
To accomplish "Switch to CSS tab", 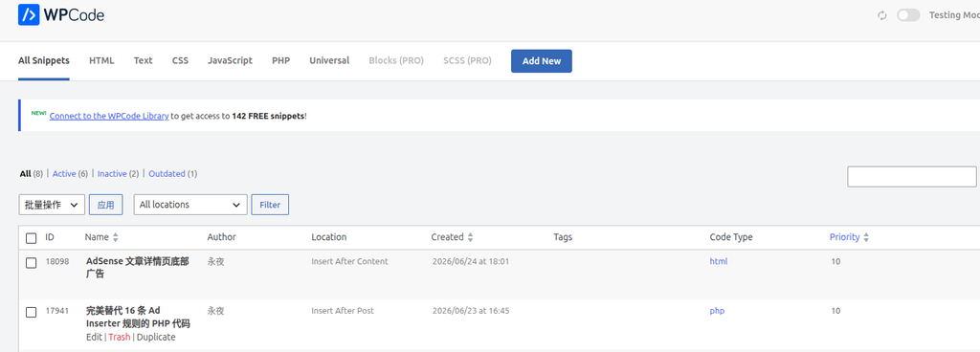I will point(180,60).
